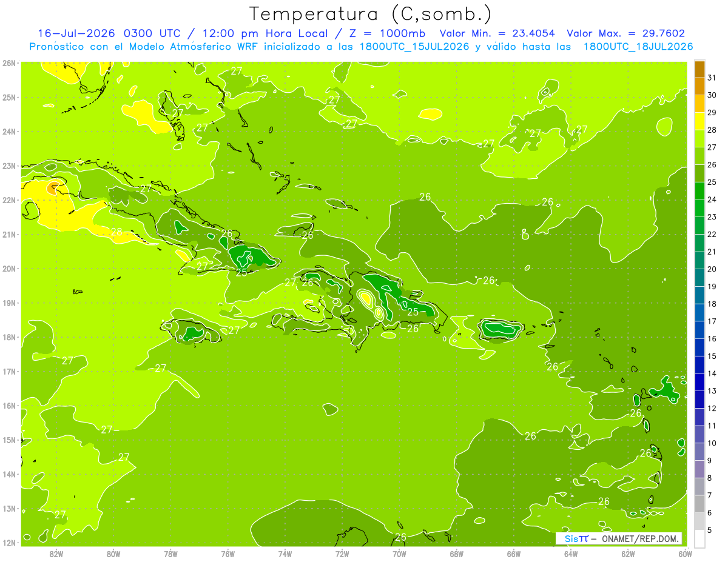Screen dimensions: 728x562
Task: Click the white swatch below colorbar label 5
Action: click(699, 538)
